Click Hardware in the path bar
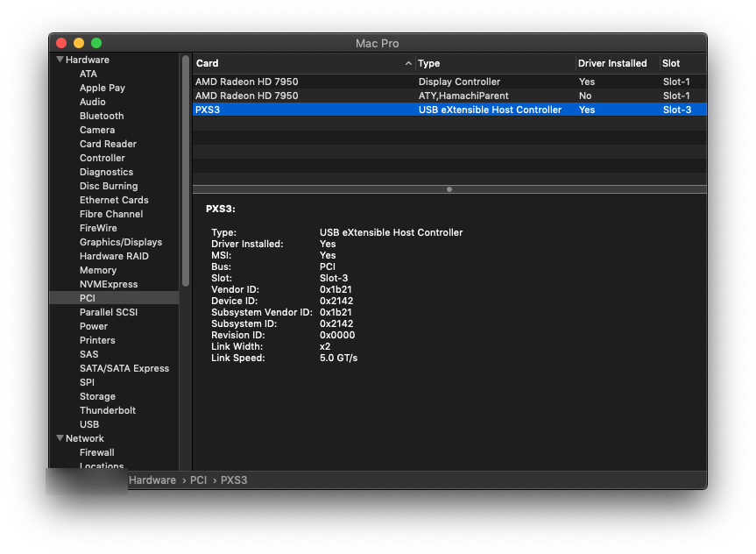This screenshot has width=756, height=554. coord(152,480)
